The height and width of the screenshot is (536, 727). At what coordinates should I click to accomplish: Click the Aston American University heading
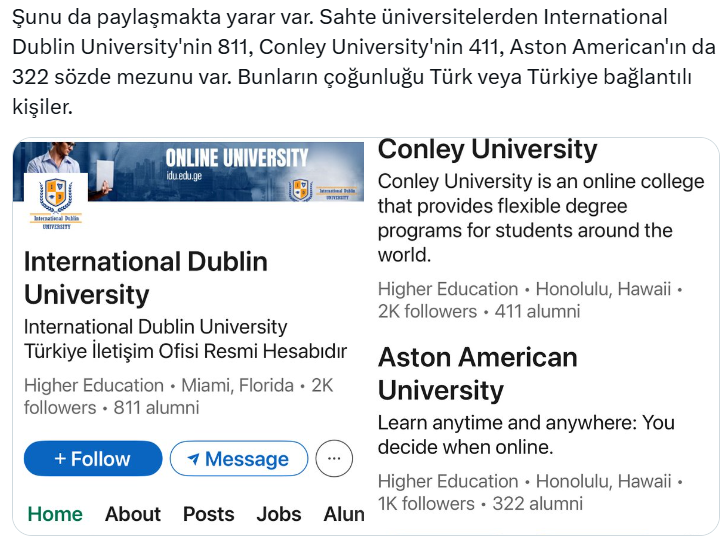(478, 374)
